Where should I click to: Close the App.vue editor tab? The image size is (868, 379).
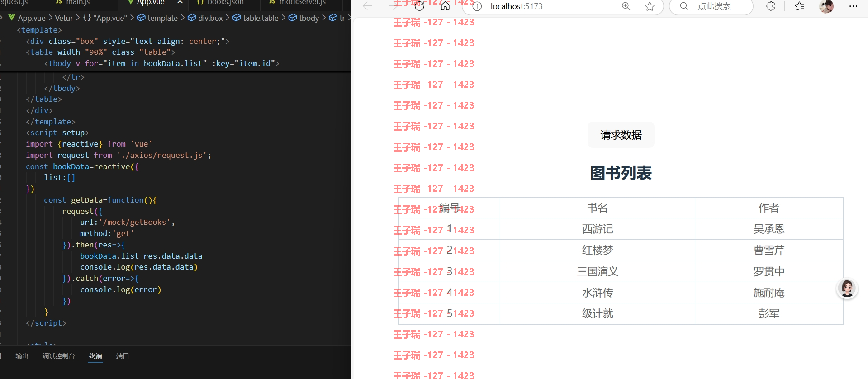coord(180,2)
